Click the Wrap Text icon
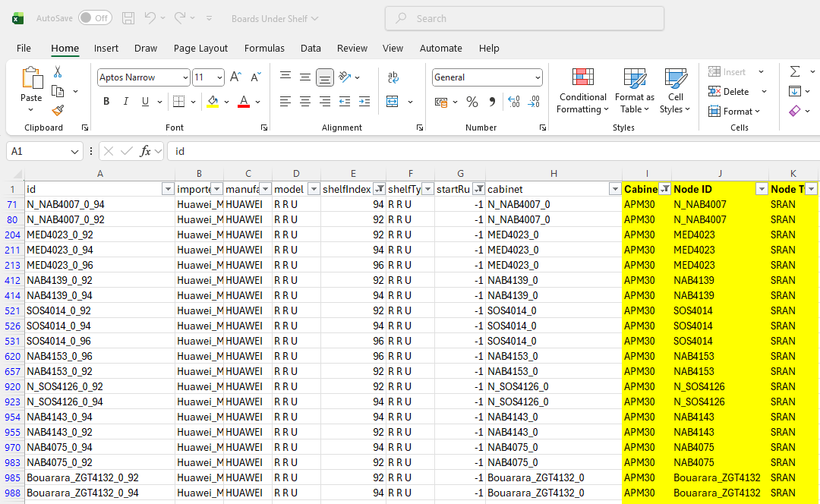 click(x=393, y=77)
